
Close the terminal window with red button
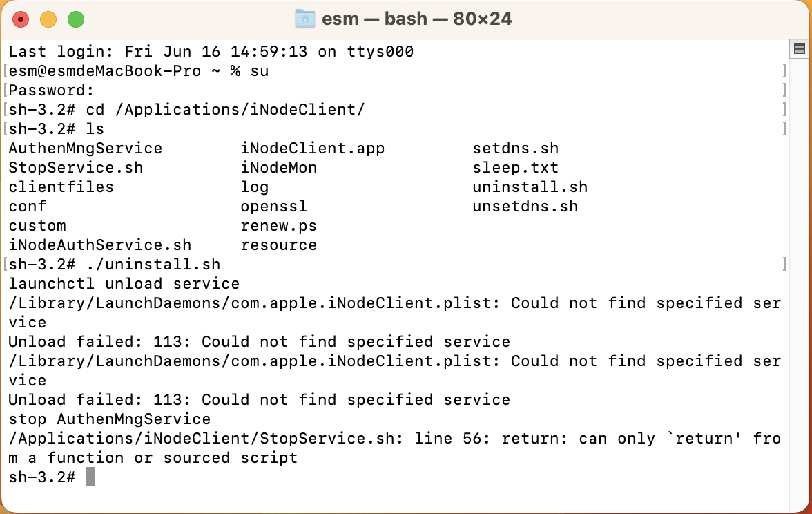(21, 19)
